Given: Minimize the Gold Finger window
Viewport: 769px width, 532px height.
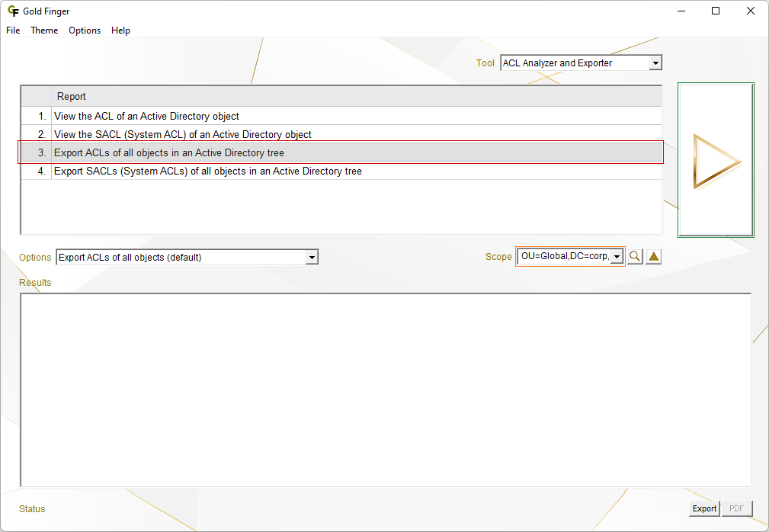Looking at the screenshot, I should (681, 11).
